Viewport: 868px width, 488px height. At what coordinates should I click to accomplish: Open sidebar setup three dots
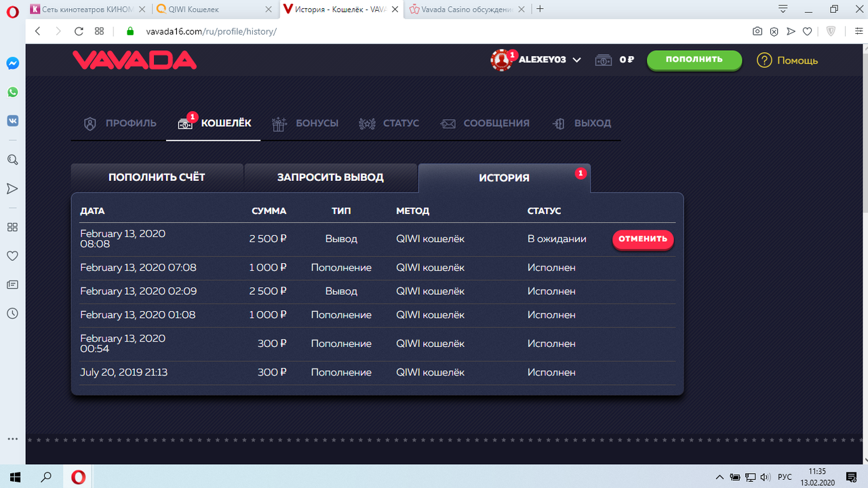click(x=12, y=439)
